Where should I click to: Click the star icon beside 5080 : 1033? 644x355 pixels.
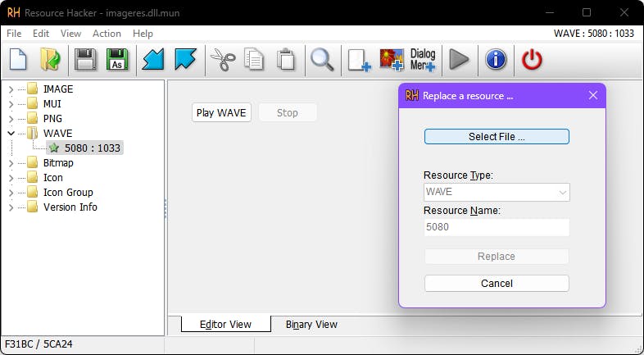(54, 148)
